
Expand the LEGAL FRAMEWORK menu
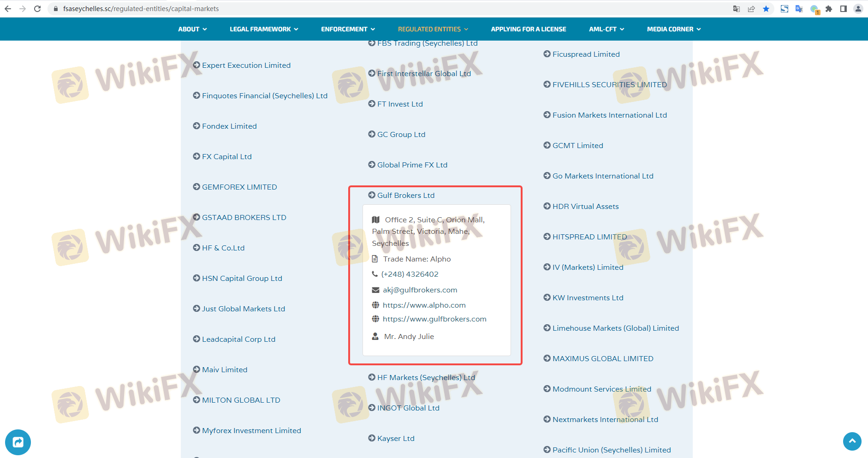tap(264, 29)
